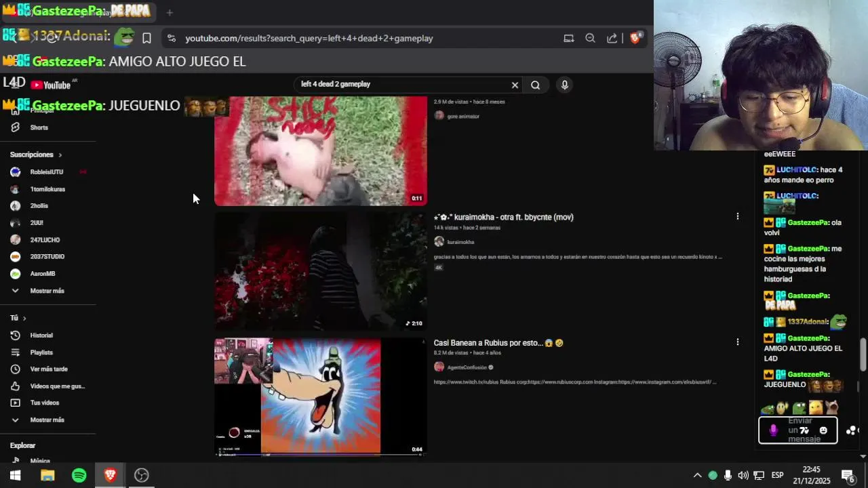
Task: Open title 'Casi Banean a Rubius por esto...'
Action: (x=498, y=343)
